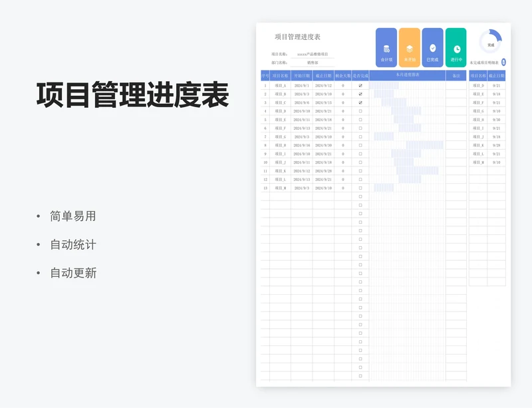Select the 项目_M name cell in row 13

[280, 188]
